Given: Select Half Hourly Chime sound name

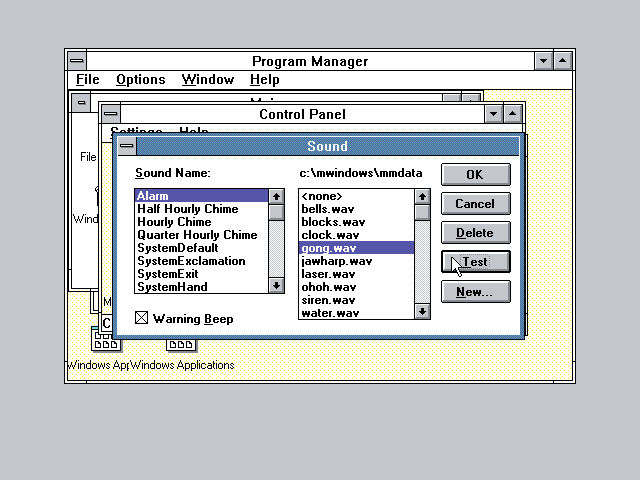Looking at the screenshot, I should pyautogui.click(x=202, y=209).
